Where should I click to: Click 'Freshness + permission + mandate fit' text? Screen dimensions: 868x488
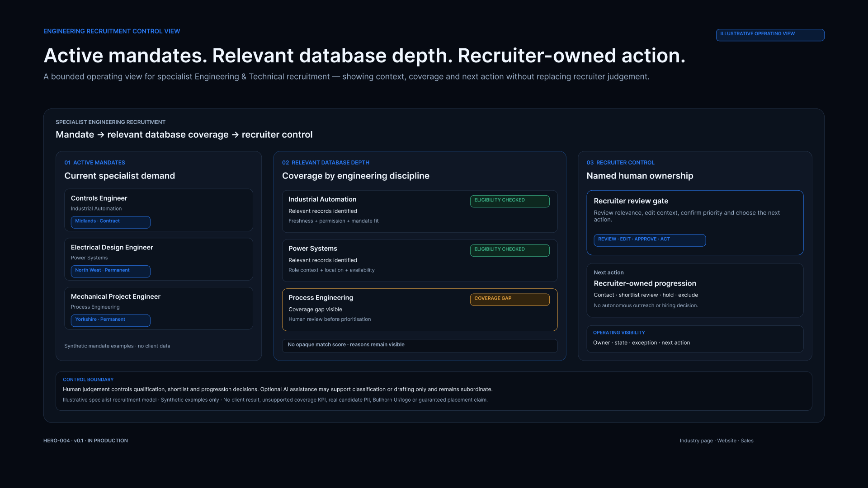click(334, 221)
